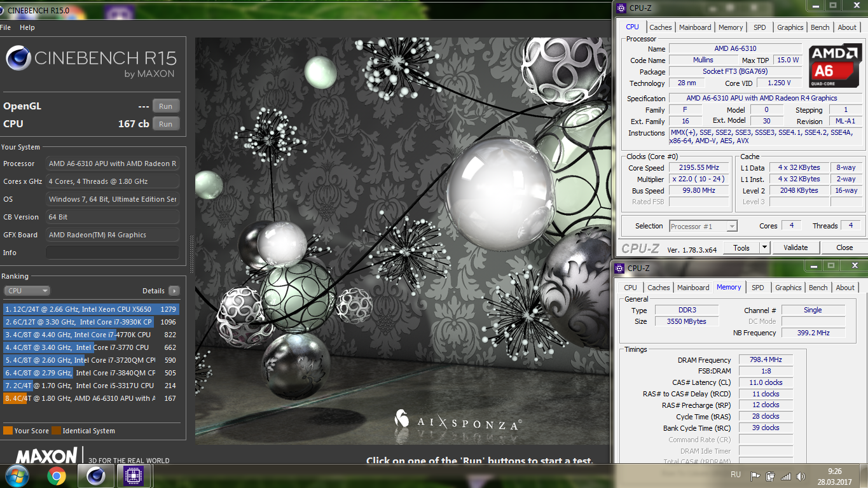868x488 pixels.
Task: Click the Tools button in CPU-Z
Action: point(741,247)
